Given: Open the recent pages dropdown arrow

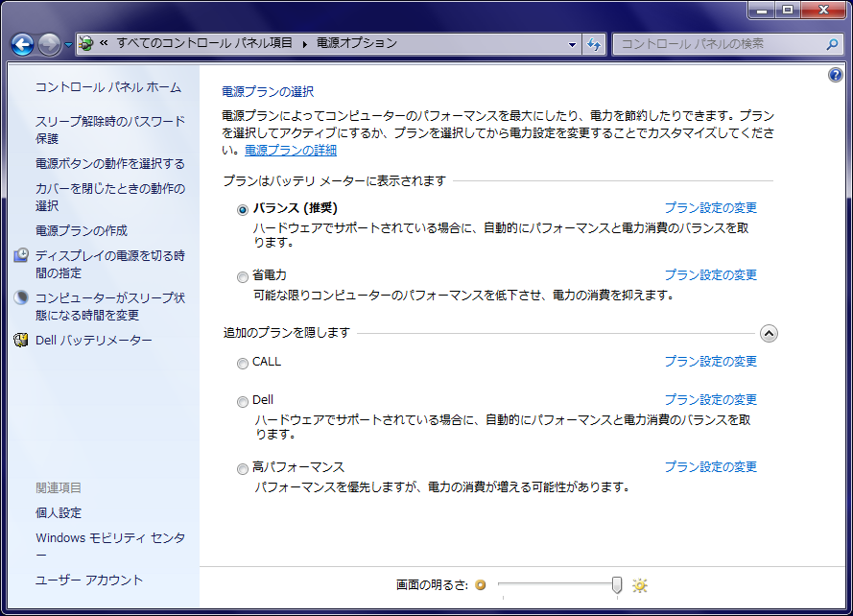Looking at the screenshot, I should coord(68,45).
